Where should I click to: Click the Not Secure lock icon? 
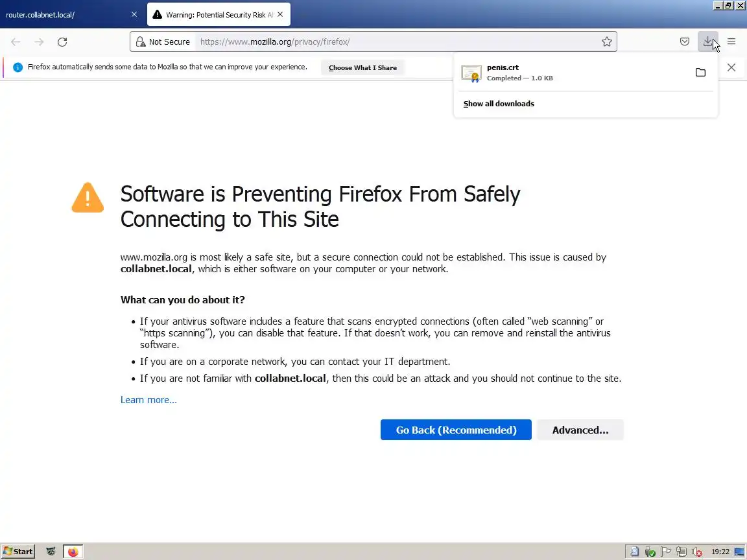pos(141,42)
